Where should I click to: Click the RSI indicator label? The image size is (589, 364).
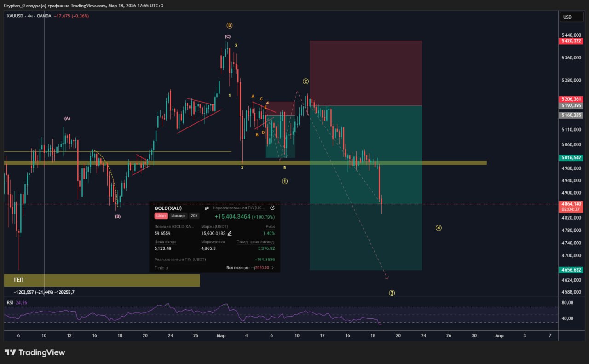point(10,302)
